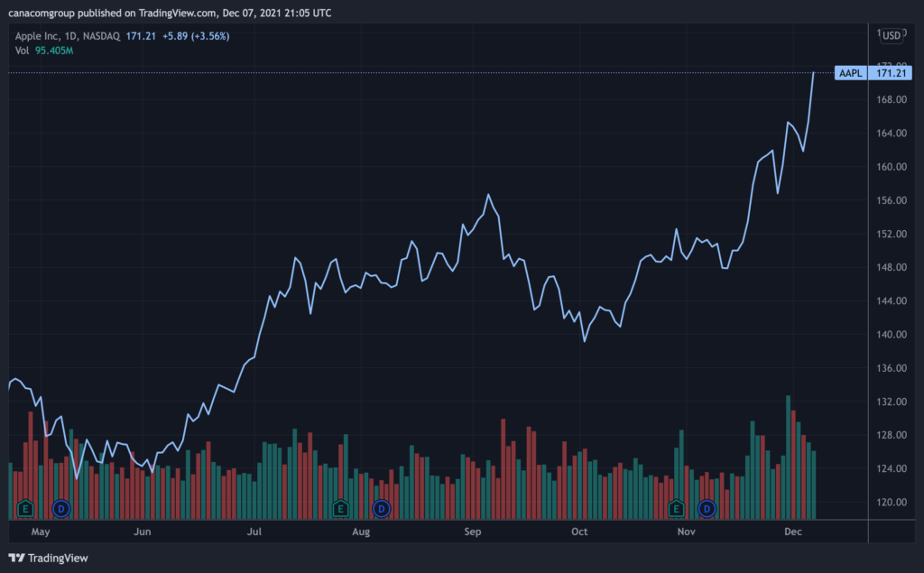Screen dimensions: 924x573
Task: Click the 164.00 price axis label
Action: coord(892,134)
